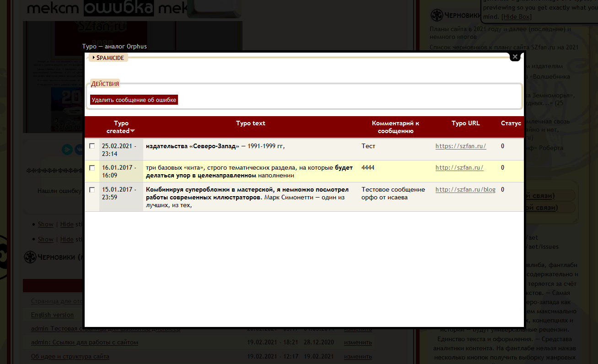This screenshot has height=364, width=598.
Task: Open the http://szfan.ru/ link in yellow row
Action: 459,168
